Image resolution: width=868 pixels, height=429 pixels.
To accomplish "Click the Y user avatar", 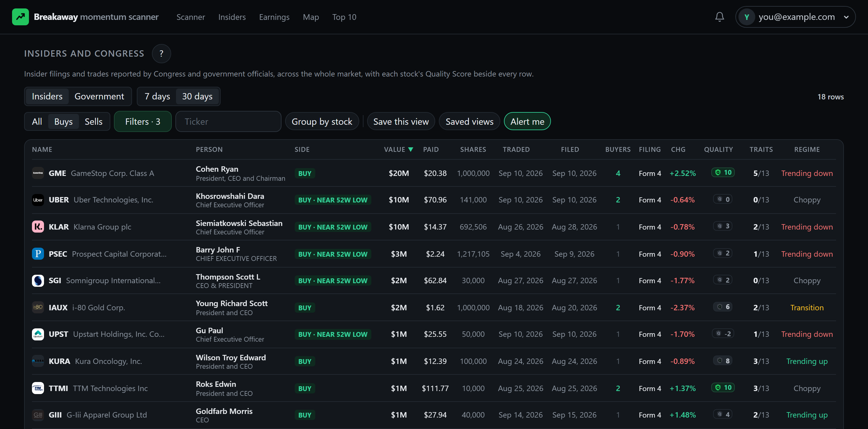I will (747, 17).
